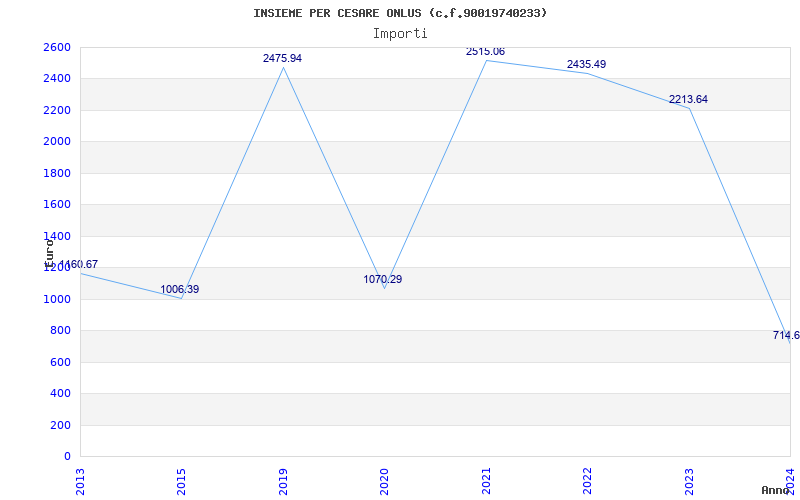Click y-axis tick 200
Viewport: 800px width, 500px height.
(x=60, y=425)
